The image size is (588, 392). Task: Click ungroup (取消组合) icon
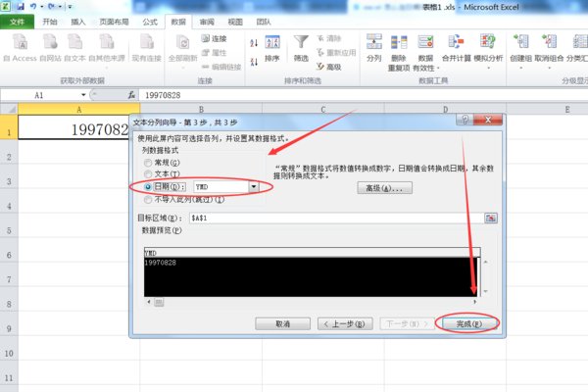[x=549, y=51]
